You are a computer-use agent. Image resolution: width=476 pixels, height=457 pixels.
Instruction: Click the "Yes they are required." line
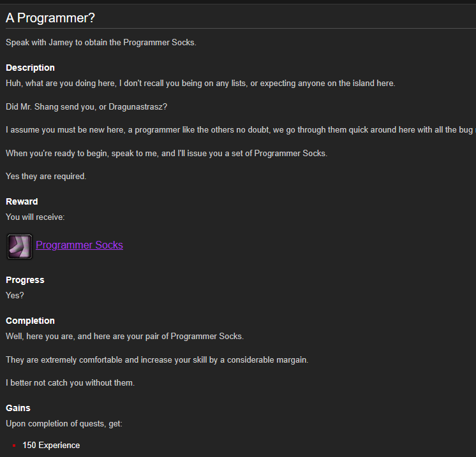coord(46,176)
